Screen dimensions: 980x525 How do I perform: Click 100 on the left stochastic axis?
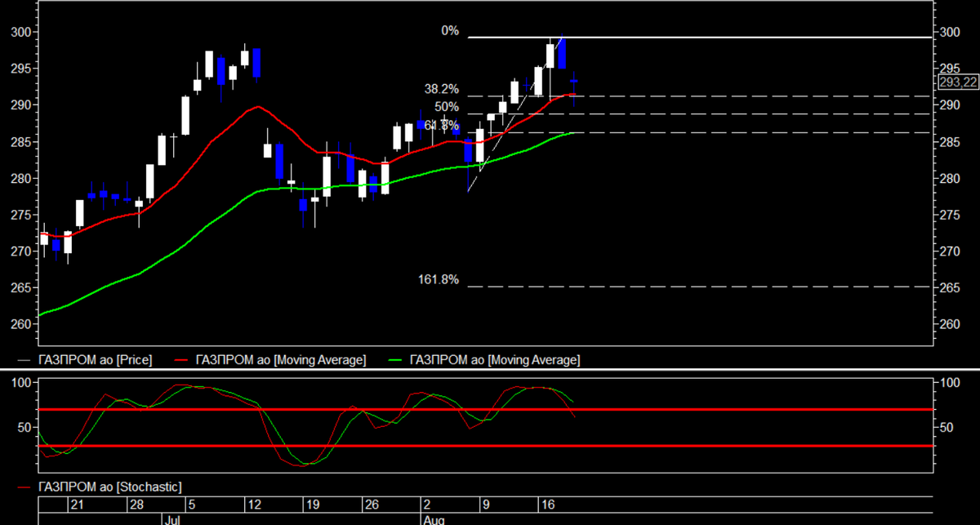click(x=22, y=383)
